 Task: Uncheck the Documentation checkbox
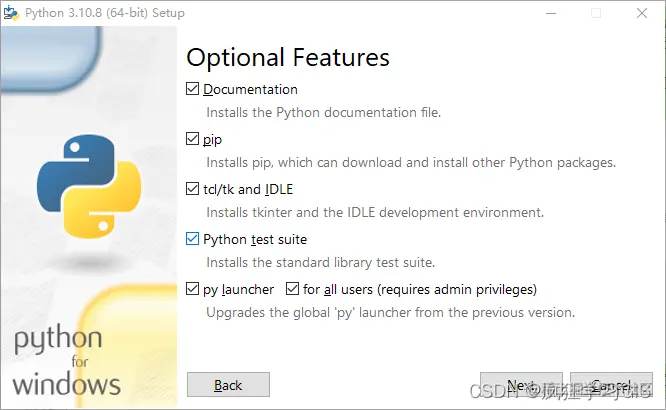pyautogui.click(x=192, y=89)
